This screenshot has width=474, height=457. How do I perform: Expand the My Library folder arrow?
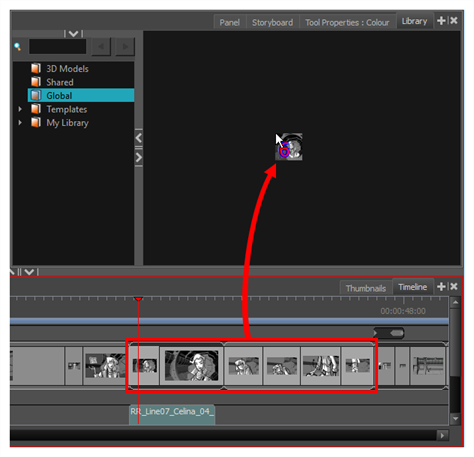click(x=20, y=123)
